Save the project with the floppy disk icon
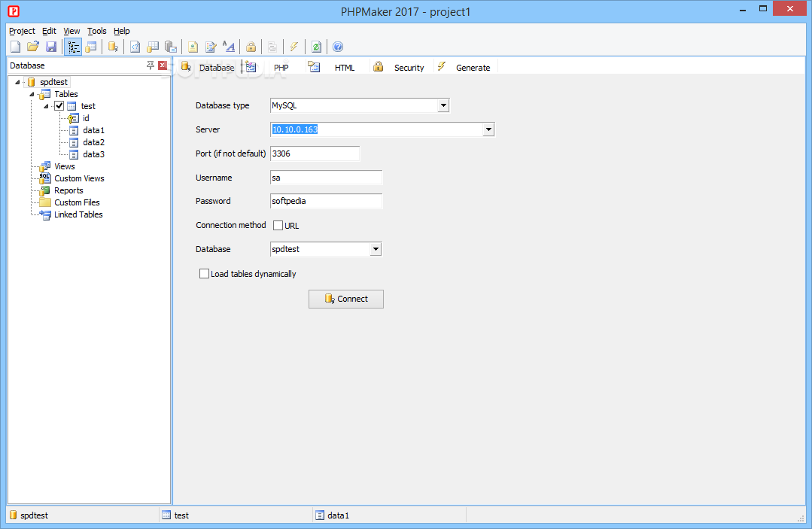The height and width of the screenshot is (529, 812). [50, 47]
